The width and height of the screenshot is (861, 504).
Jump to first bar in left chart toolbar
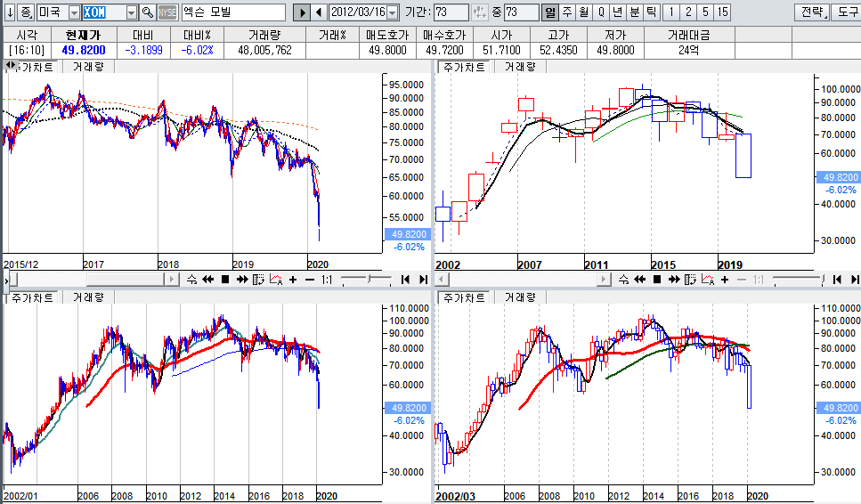pos(405,280)
